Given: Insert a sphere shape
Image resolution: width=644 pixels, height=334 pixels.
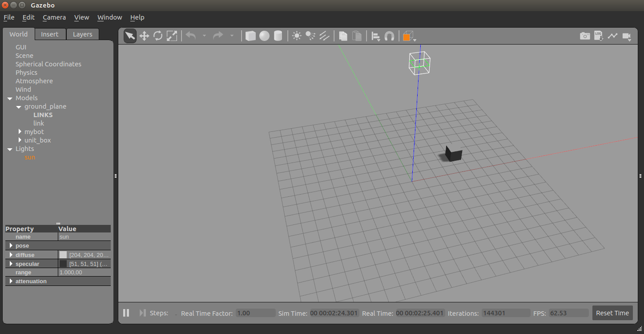Looking at the screenshot, I should coord(264,36).
